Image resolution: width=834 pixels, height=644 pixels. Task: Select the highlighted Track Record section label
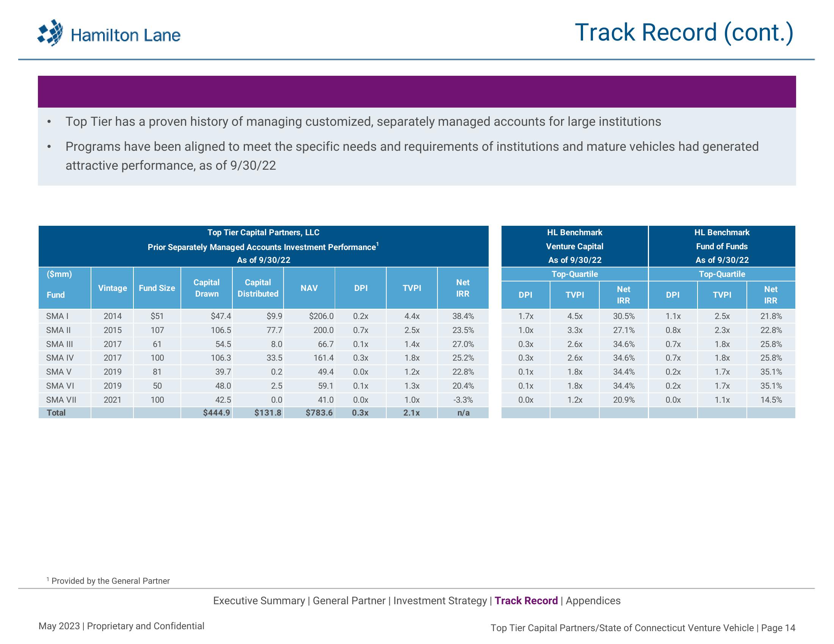526,600
